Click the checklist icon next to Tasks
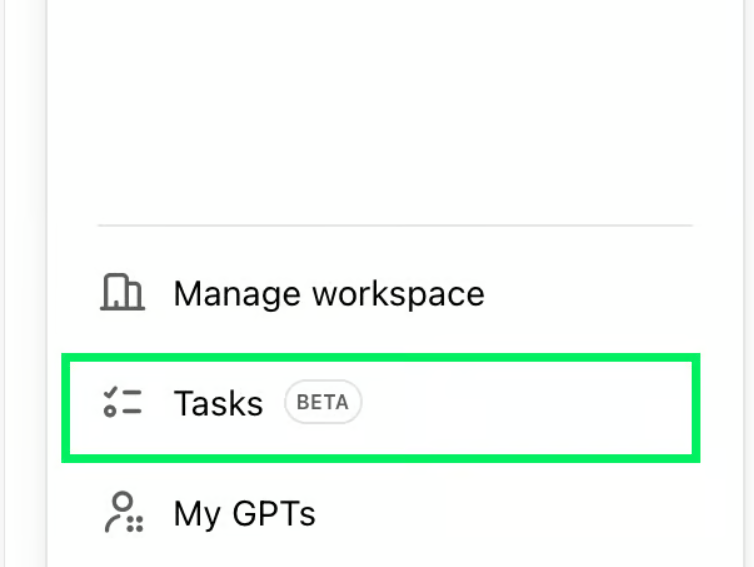The height and width of the screenshot is (567, 754). pos(123,402)
